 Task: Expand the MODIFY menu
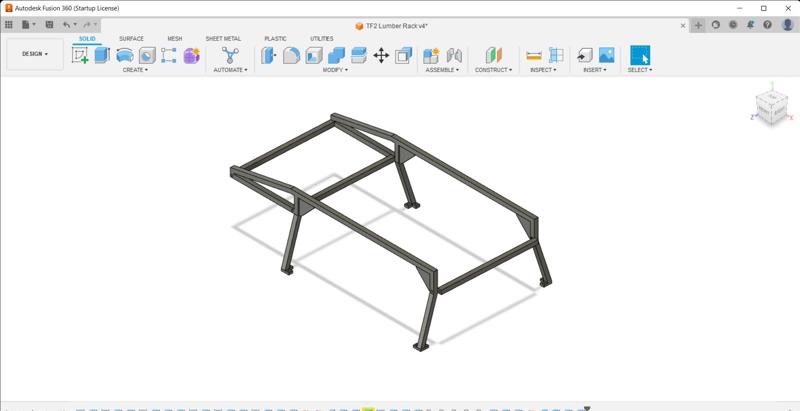[x=335, y=70]
